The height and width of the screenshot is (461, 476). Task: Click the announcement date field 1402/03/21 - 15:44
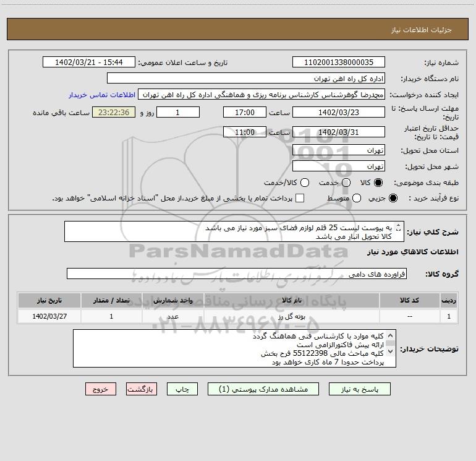click(x=88, y=62)
